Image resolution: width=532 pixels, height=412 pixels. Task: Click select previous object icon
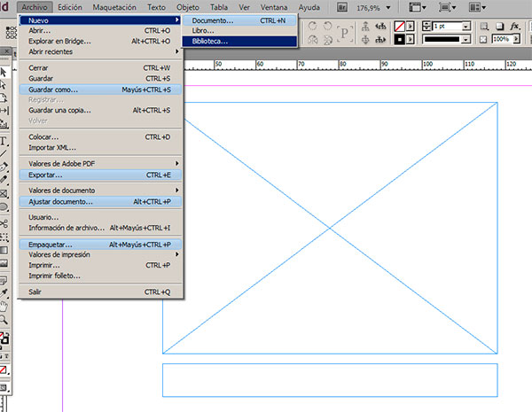(381, 26)
